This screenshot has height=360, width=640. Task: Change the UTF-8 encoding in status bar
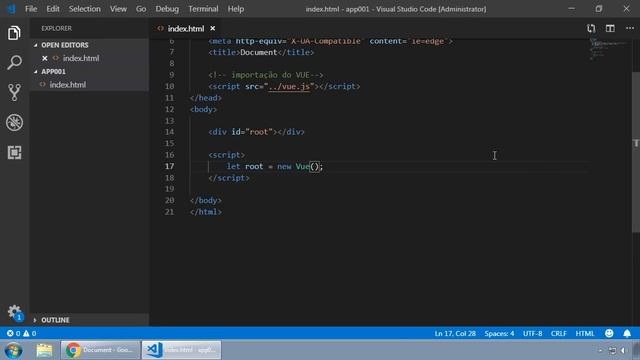pyautogui.click(x=533, y=333)
